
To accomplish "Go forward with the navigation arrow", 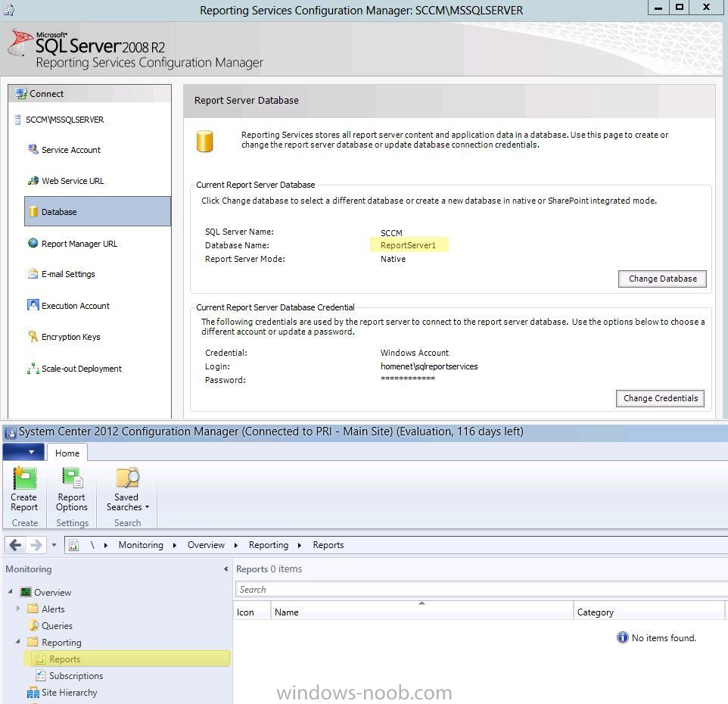I will (36, 545).
